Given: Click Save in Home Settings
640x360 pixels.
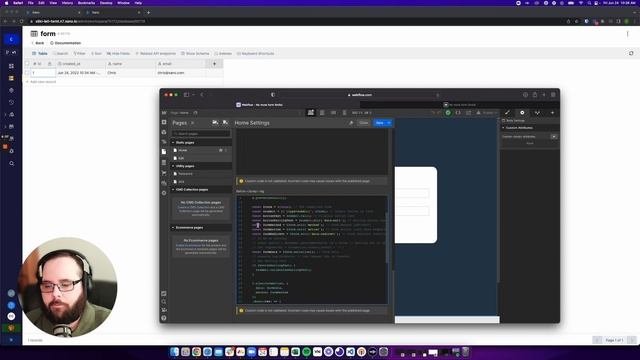Looking at the screenshot, I should (380, 123).
